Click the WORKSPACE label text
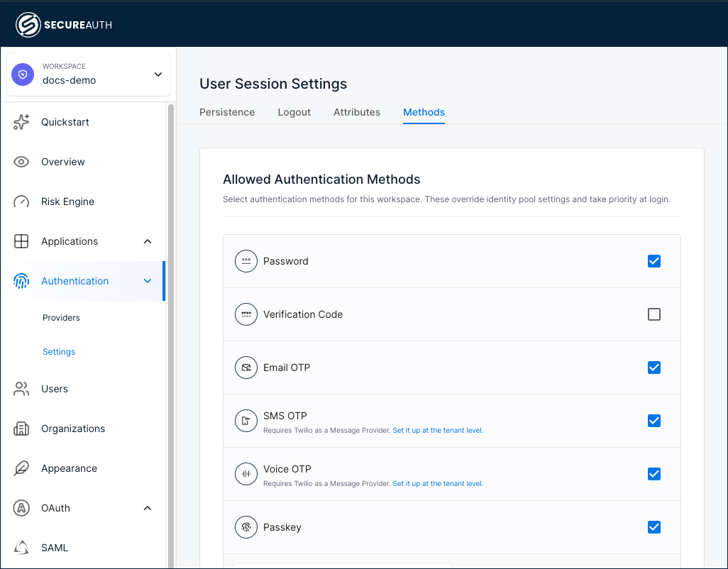 [x=64, y=67]
